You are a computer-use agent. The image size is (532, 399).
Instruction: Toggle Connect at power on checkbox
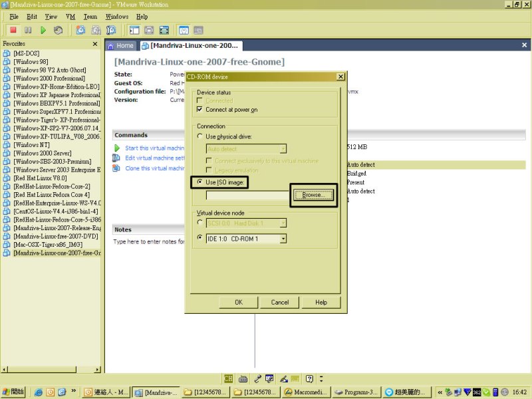tap(199, 109)
